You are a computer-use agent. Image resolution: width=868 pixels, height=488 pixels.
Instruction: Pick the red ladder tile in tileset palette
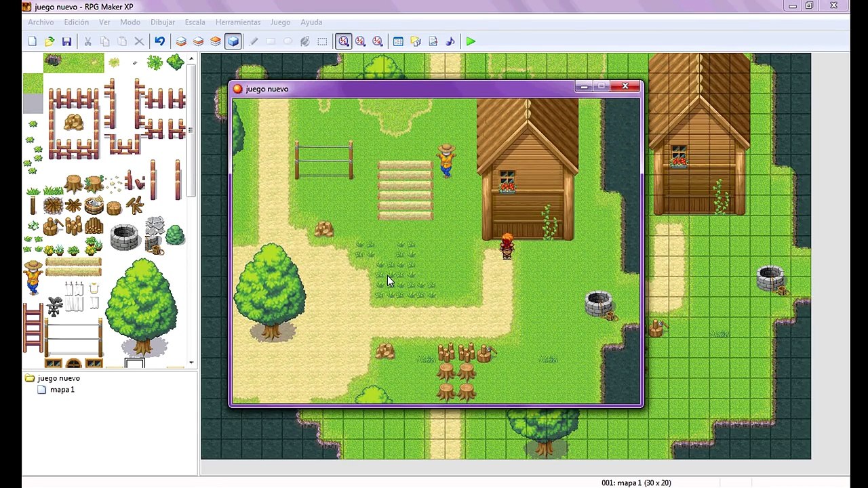tap(33, 327)
